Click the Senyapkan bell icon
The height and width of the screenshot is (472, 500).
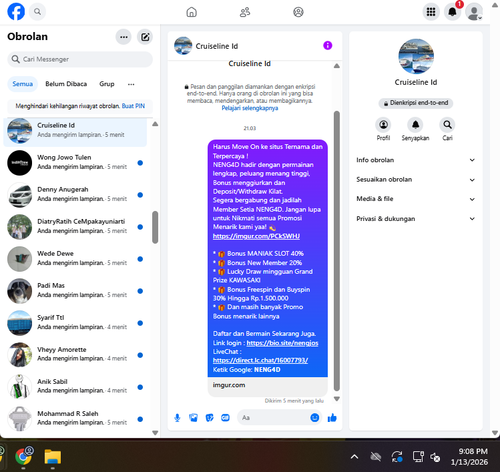pyautogui.click(x=415, y=125)
